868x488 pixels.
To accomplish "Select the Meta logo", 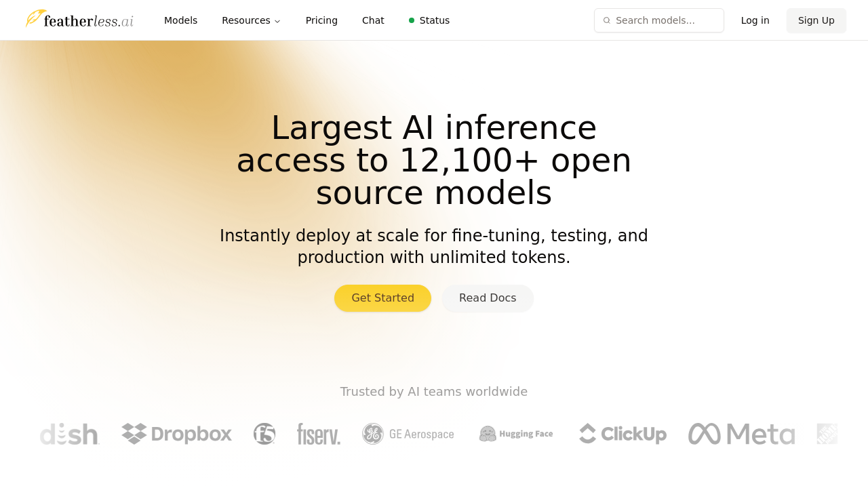I will (741, 434).
